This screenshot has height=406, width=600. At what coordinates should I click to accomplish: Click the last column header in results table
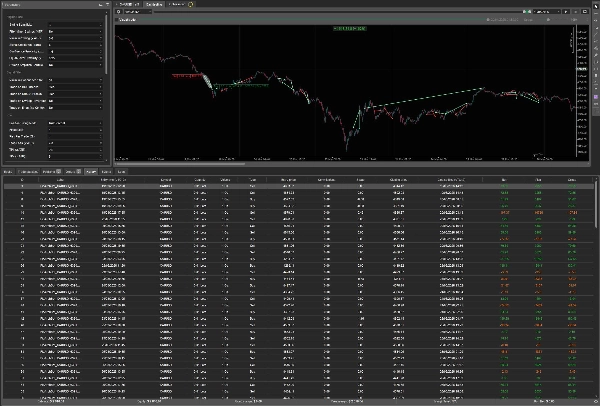tap(571, 180)
